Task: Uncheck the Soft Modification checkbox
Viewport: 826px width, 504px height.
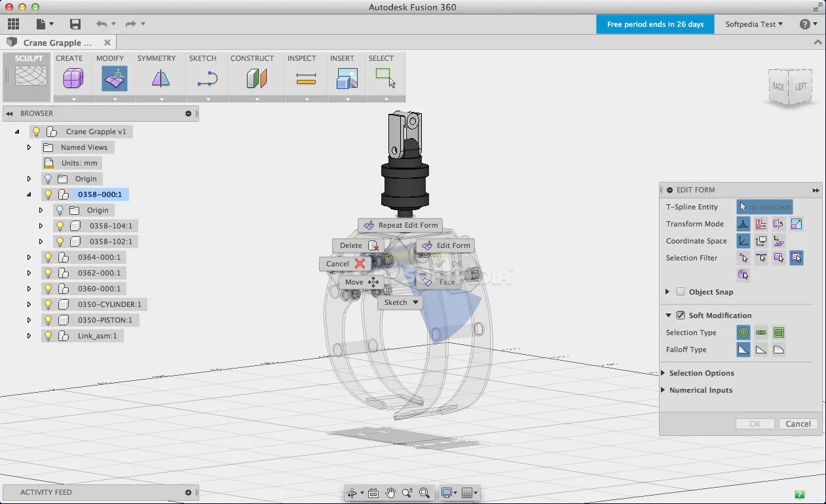Action: (681, 315)
